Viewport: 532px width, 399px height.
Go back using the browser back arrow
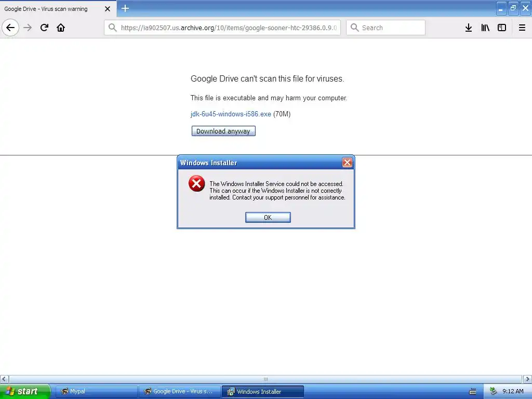(x=10, y=28)
